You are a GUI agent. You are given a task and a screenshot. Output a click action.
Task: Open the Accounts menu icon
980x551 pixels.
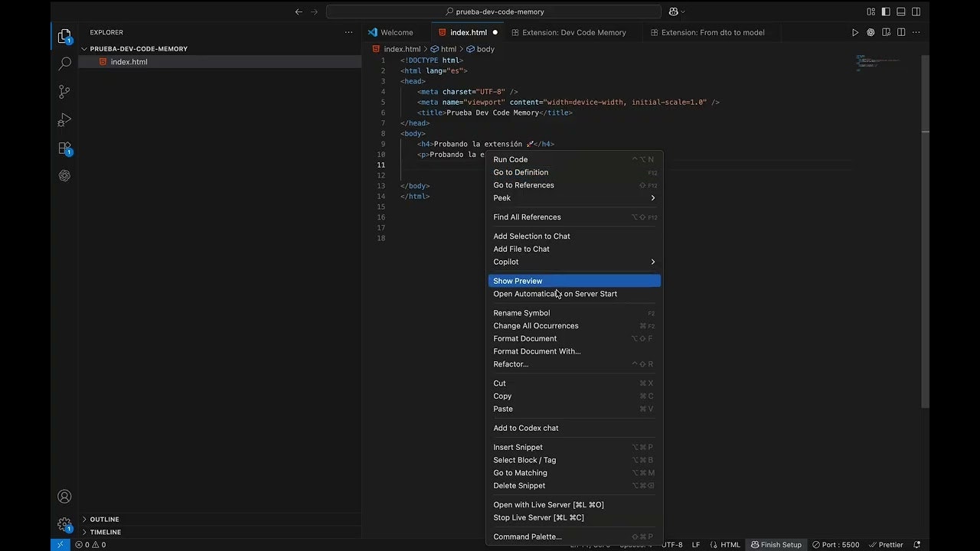(64, 497)
